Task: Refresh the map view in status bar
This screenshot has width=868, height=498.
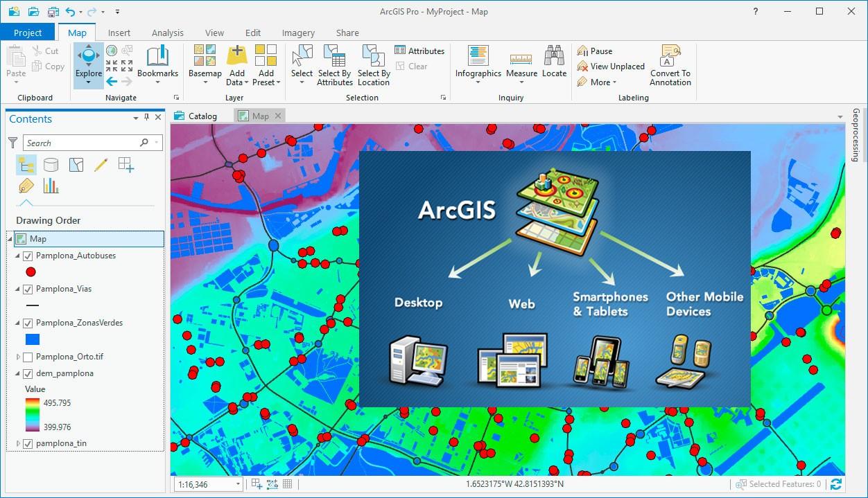Action: tap(835, 484)
